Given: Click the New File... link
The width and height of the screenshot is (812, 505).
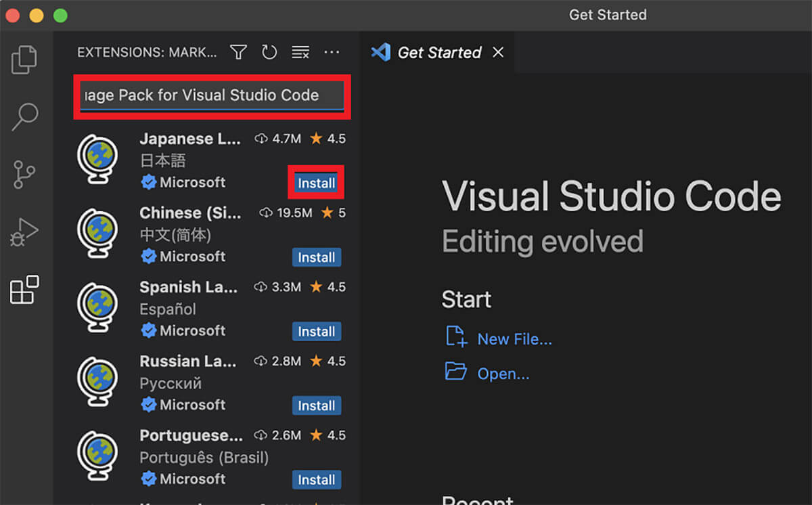Looking at the screenshot, I should click(515, 339).
